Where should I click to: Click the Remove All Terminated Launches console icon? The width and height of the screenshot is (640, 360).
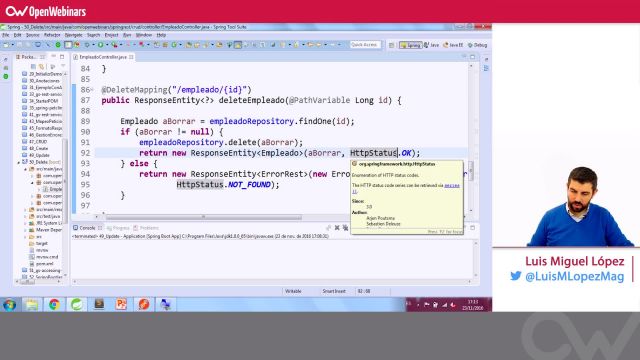pos(346,228)
